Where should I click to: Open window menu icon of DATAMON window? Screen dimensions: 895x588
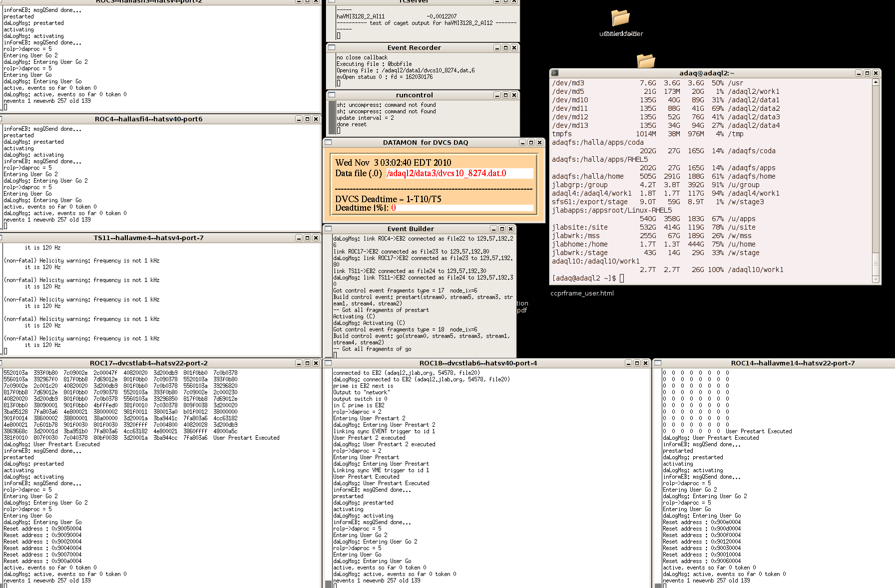point(328,142)
